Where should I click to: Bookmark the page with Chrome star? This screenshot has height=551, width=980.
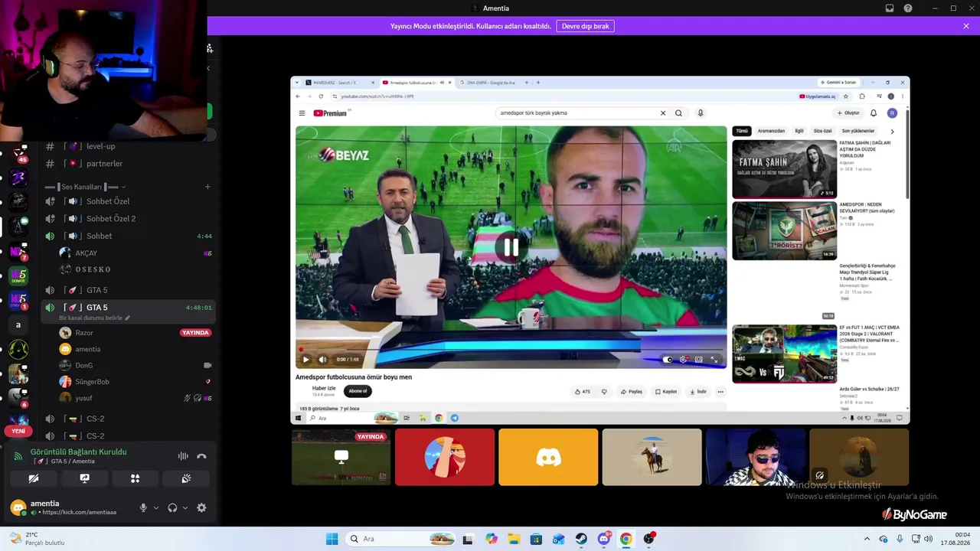click(x=846, y=96)
